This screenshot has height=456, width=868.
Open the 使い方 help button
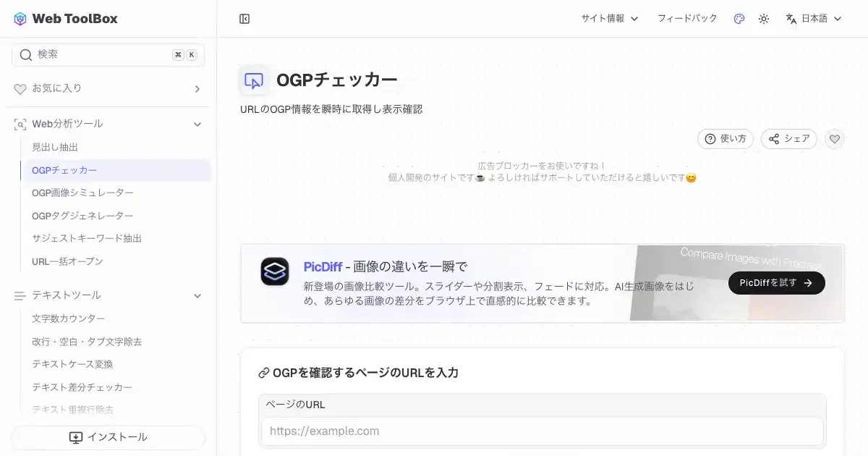click(x=726, y=139)
